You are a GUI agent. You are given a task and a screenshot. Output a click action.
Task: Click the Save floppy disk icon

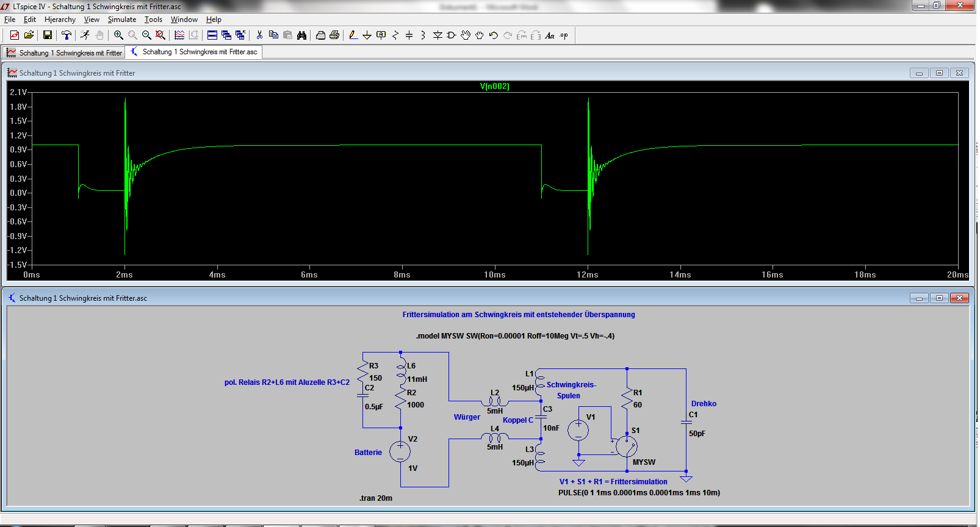point(47,35)
